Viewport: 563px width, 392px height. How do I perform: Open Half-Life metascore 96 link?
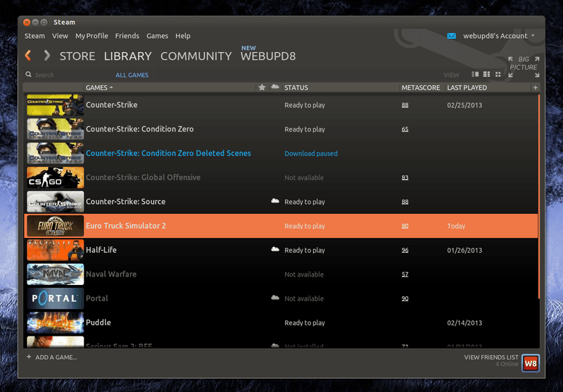point(405,251)
